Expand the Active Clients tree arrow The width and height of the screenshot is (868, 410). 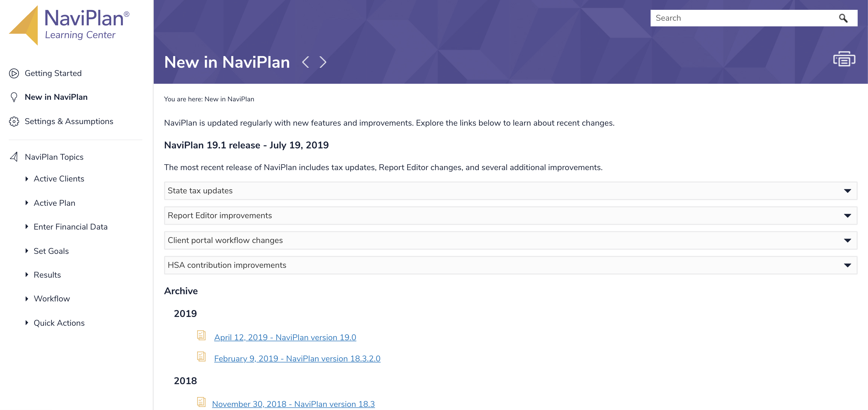pos(27,179)
